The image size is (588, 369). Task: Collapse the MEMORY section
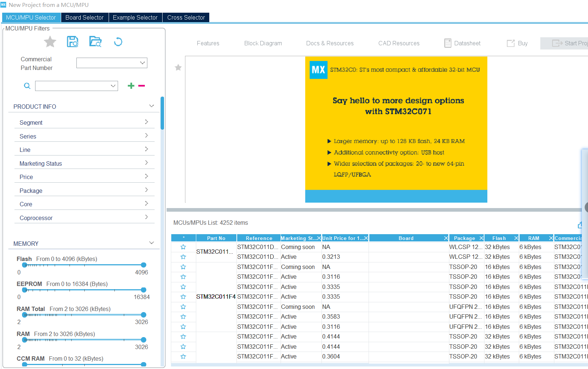(x=151, y=243)
